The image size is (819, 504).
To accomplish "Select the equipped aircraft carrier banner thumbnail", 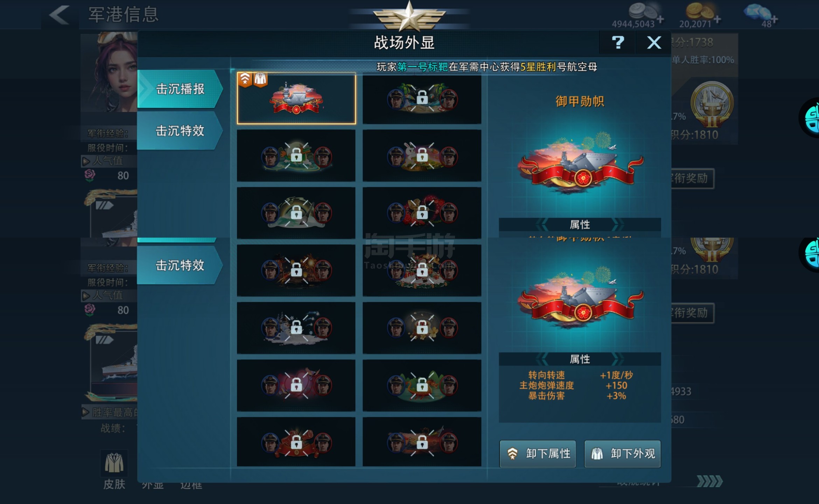I will pyautogui.click(x=296, y=98).
